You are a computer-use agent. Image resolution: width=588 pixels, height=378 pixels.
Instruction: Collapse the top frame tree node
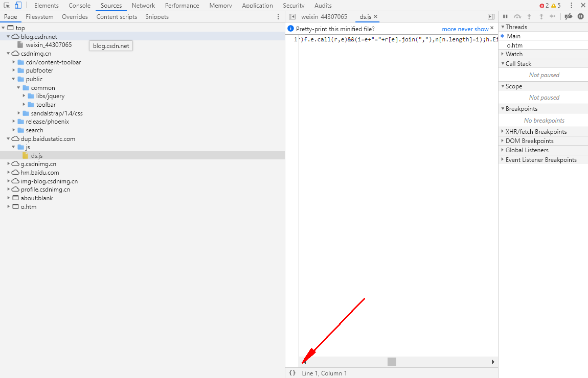[x=4, y=28]
